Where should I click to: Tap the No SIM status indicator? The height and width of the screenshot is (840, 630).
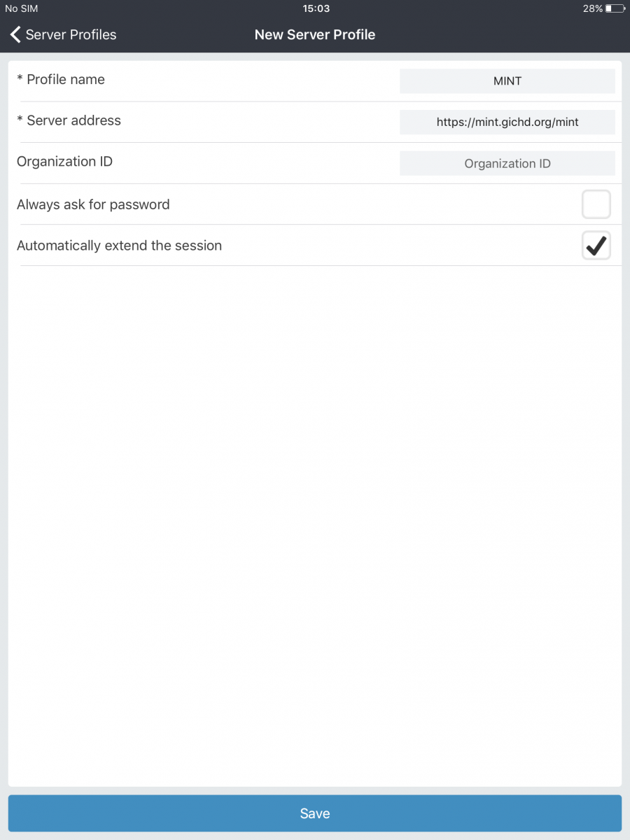(x=22, y=9)
